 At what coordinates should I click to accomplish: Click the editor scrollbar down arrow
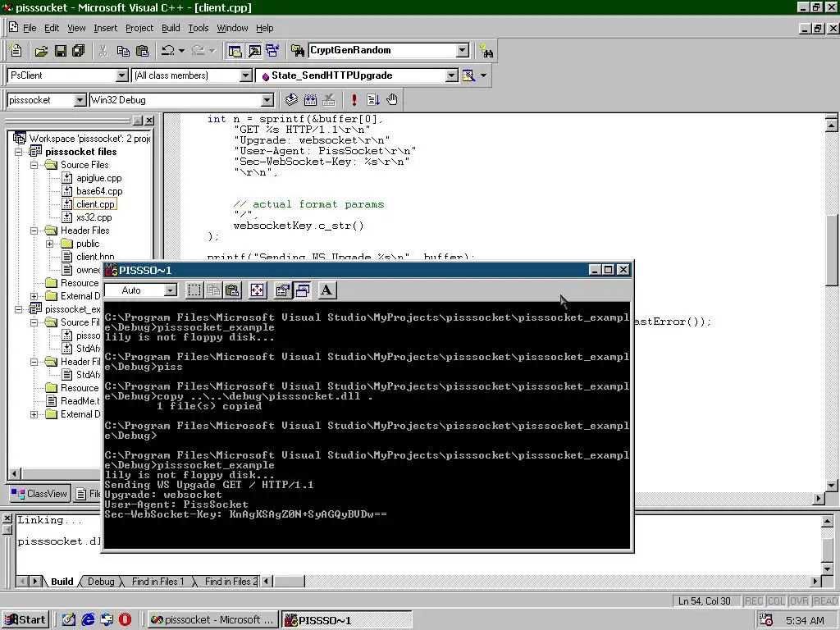pyautogui.click(x=832, y=486)
